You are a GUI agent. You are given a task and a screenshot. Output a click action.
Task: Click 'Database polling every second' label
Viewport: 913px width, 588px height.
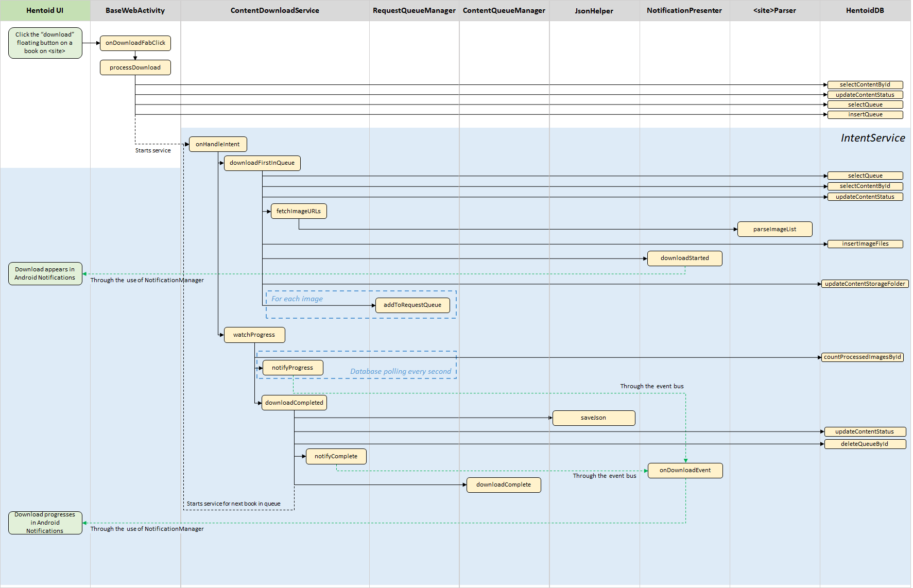401,372
